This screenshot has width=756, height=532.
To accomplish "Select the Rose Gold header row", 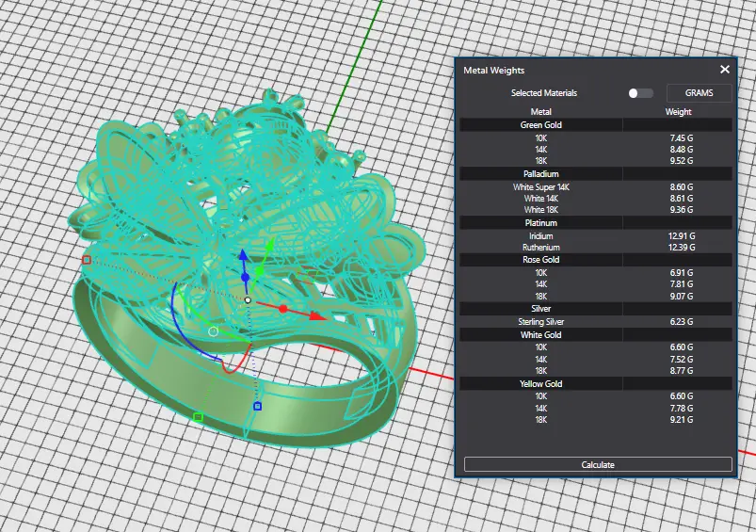I will tap(596, 260).
